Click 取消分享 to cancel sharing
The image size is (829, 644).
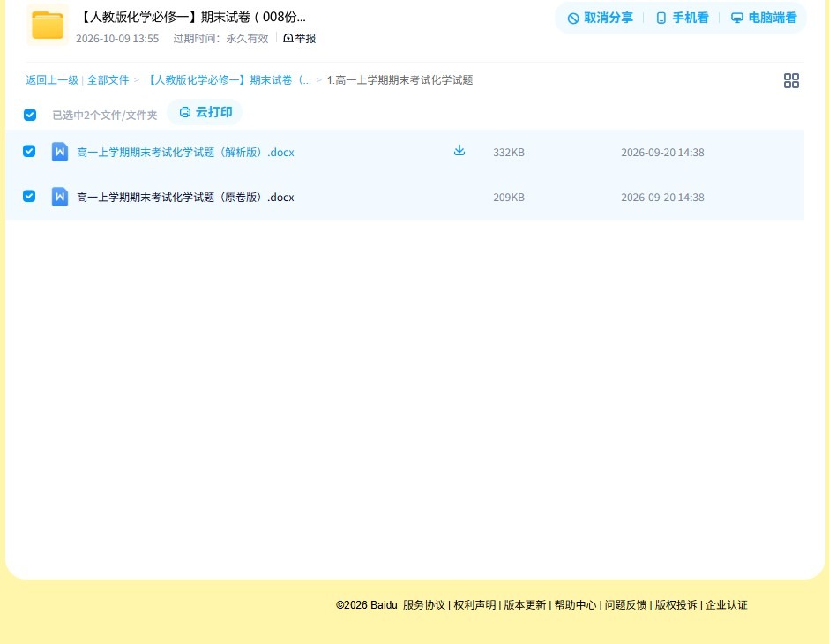[600, 18]
